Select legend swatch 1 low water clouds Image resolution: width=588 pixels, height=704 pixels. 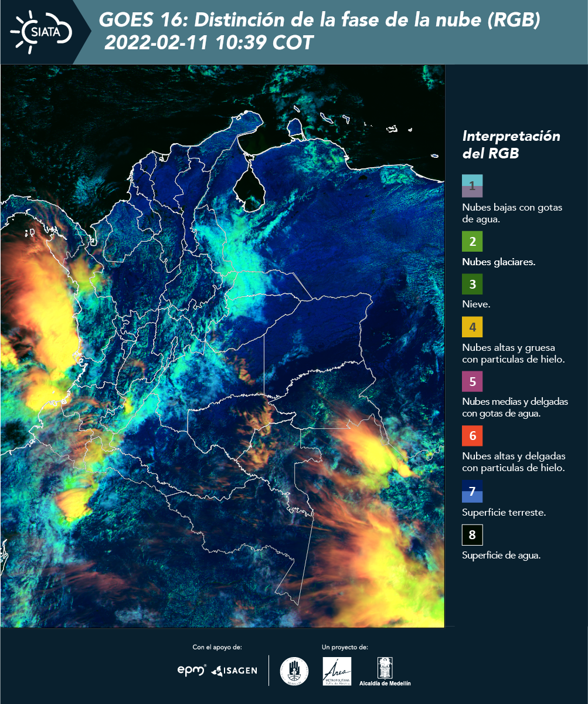[x=472, y=186]
